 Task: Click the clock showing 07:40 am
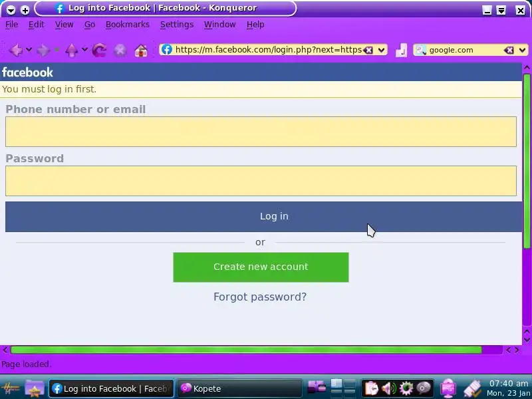509,384
